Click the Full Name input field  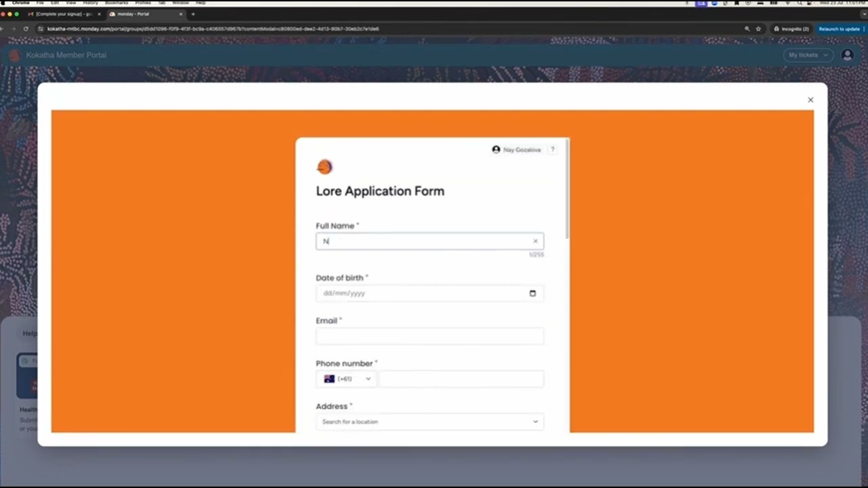point(429,241)
